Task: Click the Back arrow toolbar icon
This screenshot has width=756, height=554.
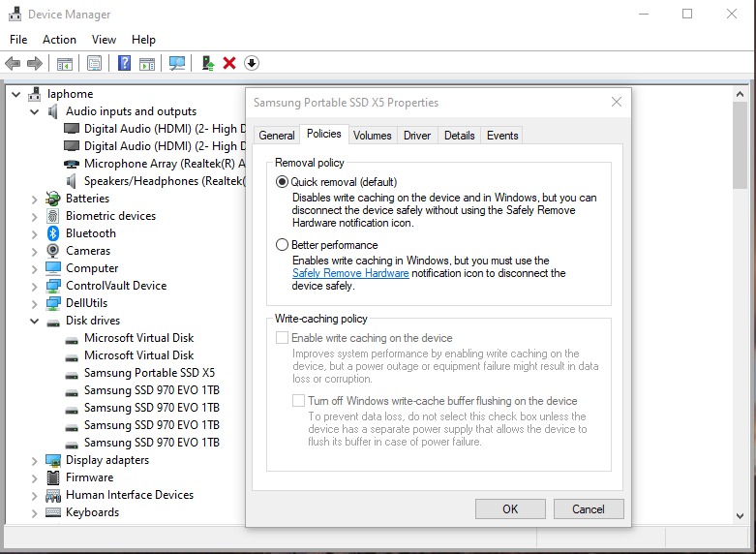Action: tap(13, 63)
